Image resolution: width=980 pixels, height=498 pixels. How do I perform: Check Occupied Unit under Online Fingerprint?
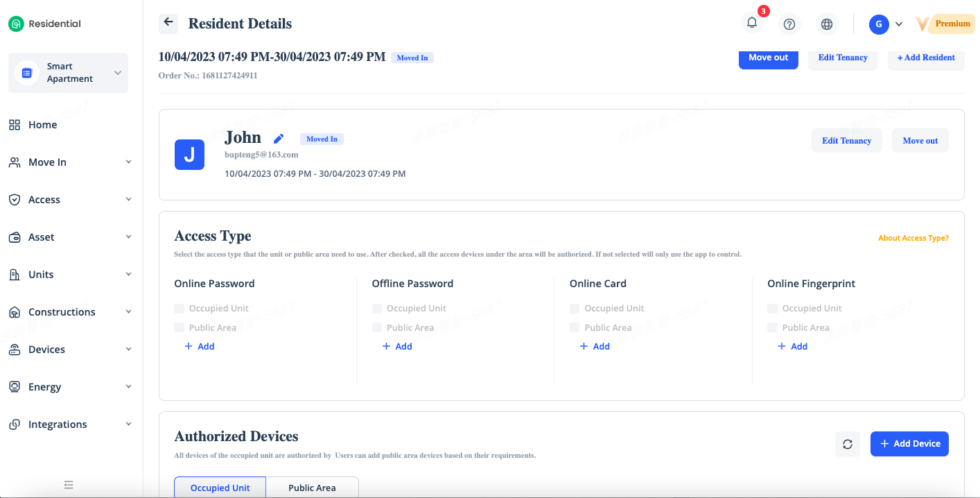(x=773, y=308)
